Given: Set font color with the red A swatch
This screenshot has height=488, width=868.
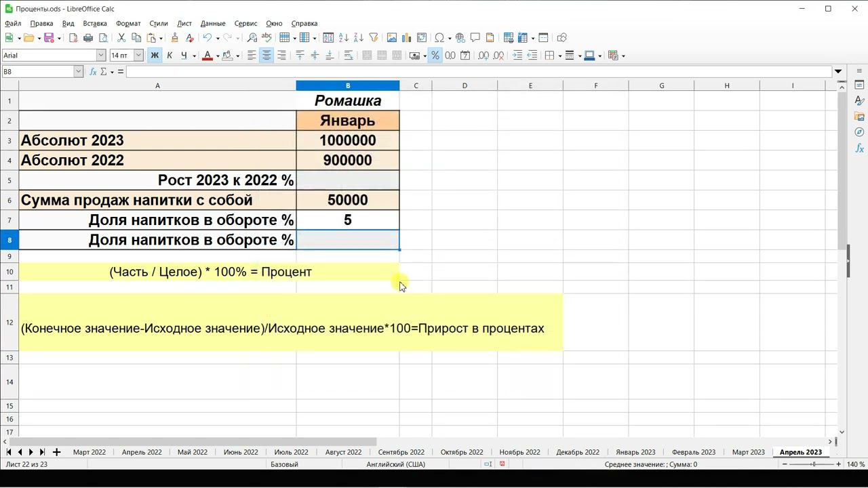Looking at the screenshot, I should click(x=208, y=56).
